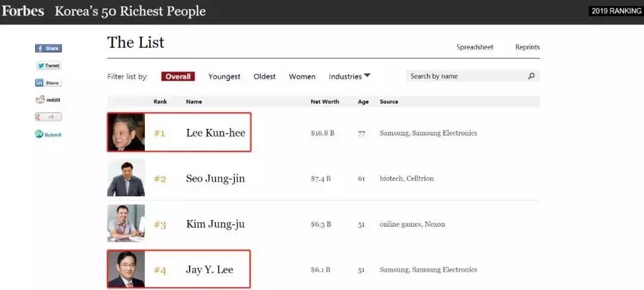
Task: Click Korea's 50 Richest People title
Action: coord(130,11)
